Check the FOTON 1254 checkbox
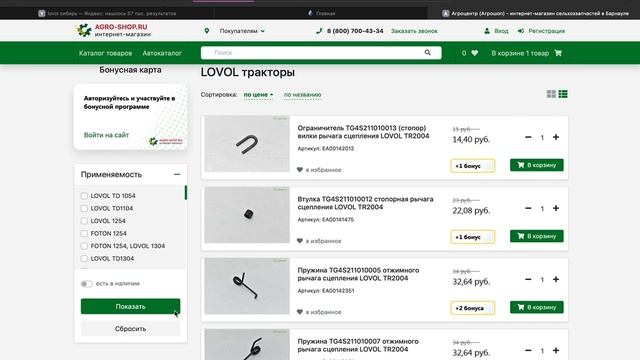This screenshot has width=640, height=360. 84,233
